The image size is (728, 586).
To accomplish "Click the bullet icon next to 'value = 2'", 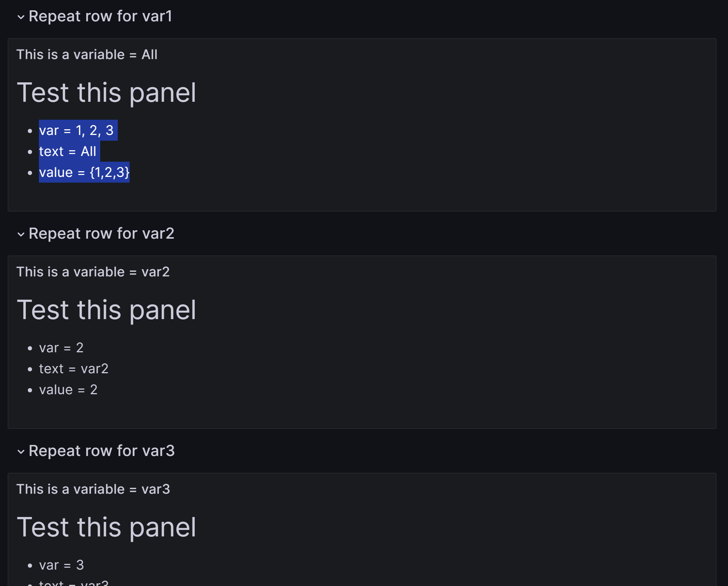I will 30,390.
